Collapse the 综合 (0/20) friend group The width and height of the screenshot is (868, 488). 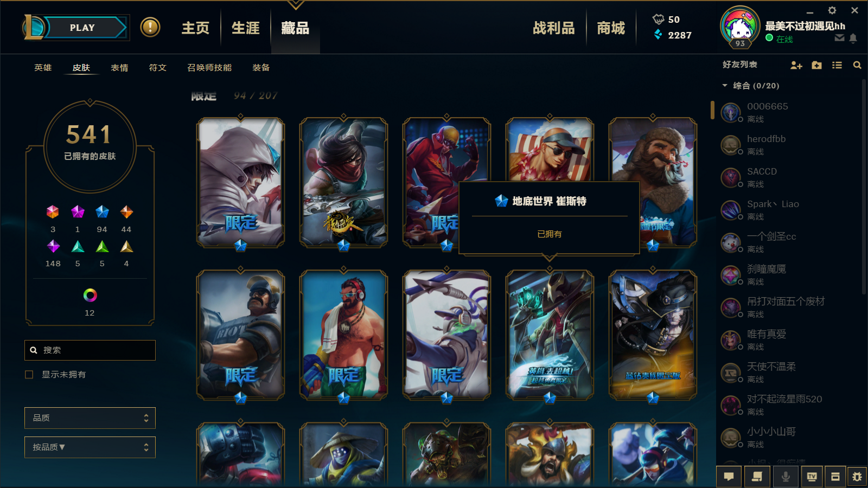(725, 86)
